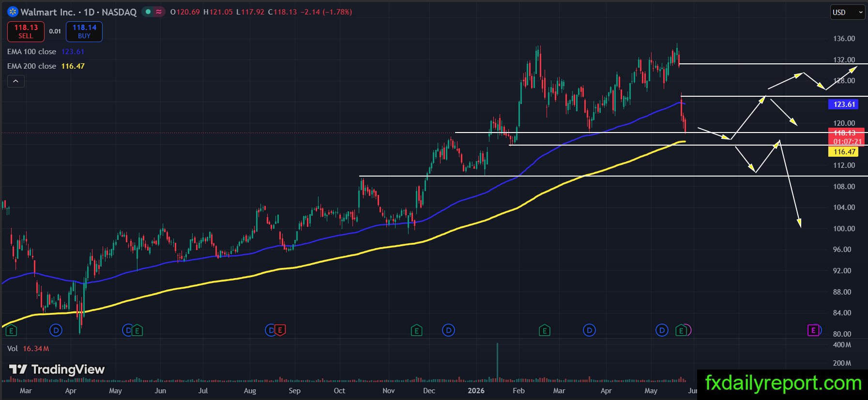The height and width of the screenshot is (400, 868).
Task: Select the EMA 100 close indicator legend
Action: pos(31,51)
